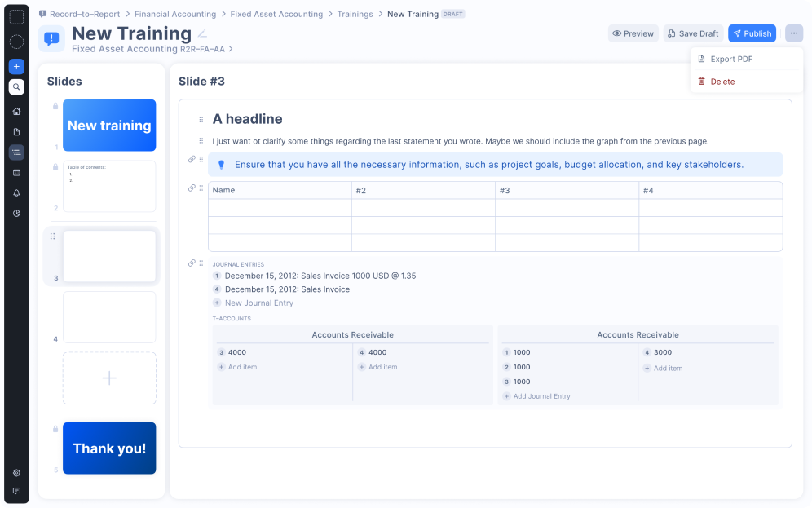
Task: Click the pencil icon next to New Training title
Action: click(x=201, y=33)
